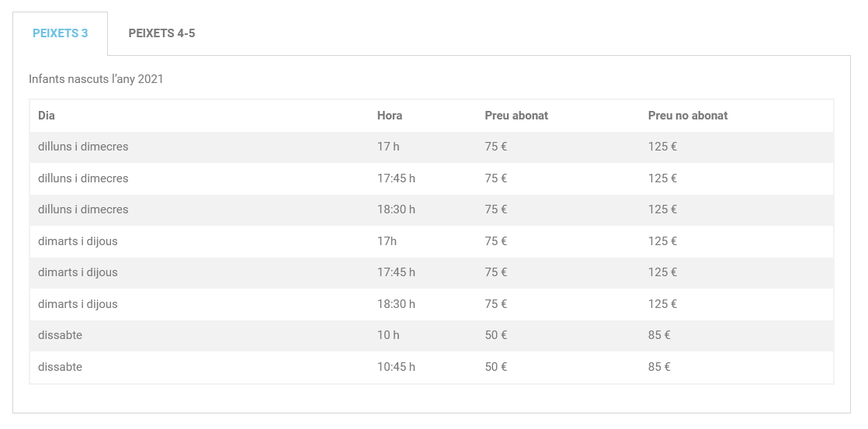Click 125 € price in first row

coord(662,147)
